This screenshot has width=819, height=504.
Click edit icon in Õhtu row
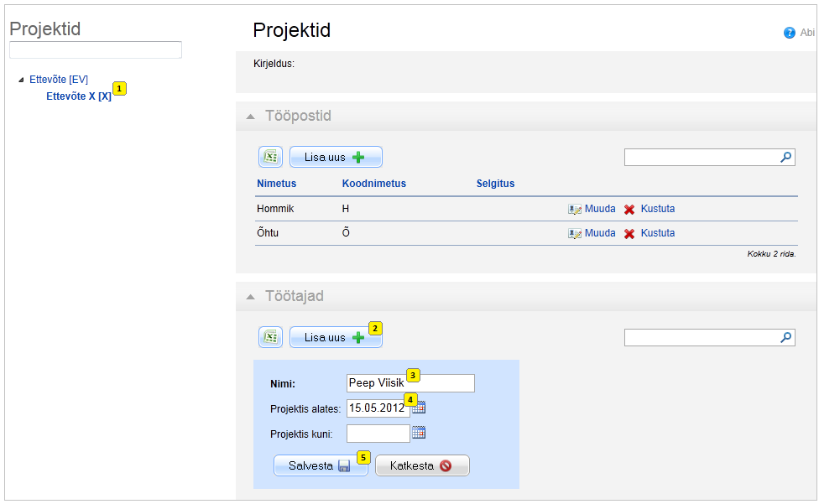click(x=575, y=234)
